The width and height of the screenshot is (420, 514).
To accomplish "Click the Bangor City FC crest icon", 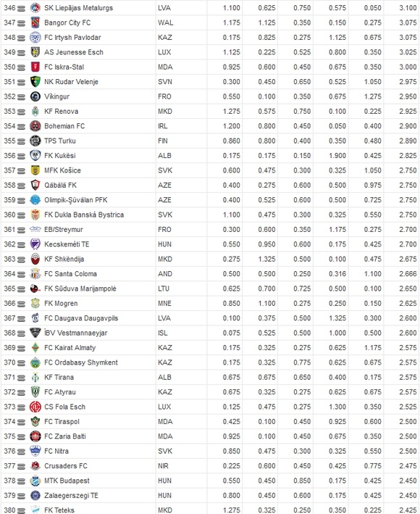I will click(x=35, y=22).
